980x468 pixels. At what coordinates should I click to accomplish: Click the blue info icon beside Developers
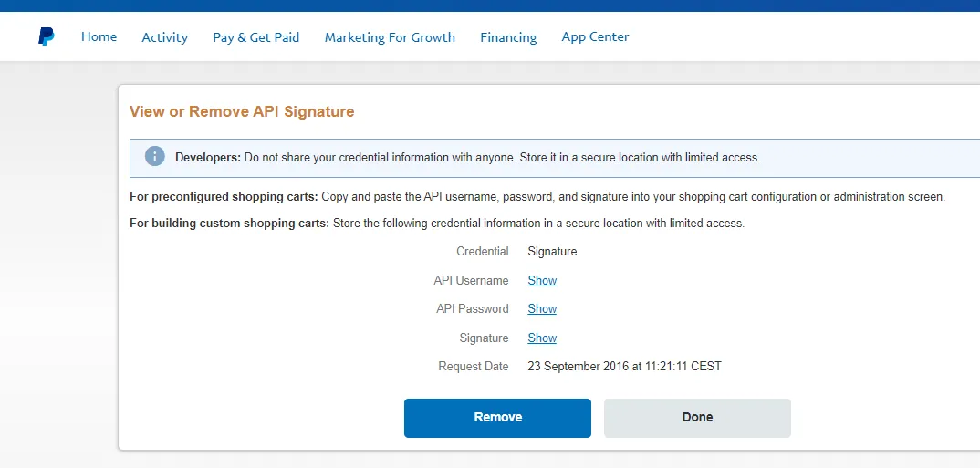click(155, 156)
